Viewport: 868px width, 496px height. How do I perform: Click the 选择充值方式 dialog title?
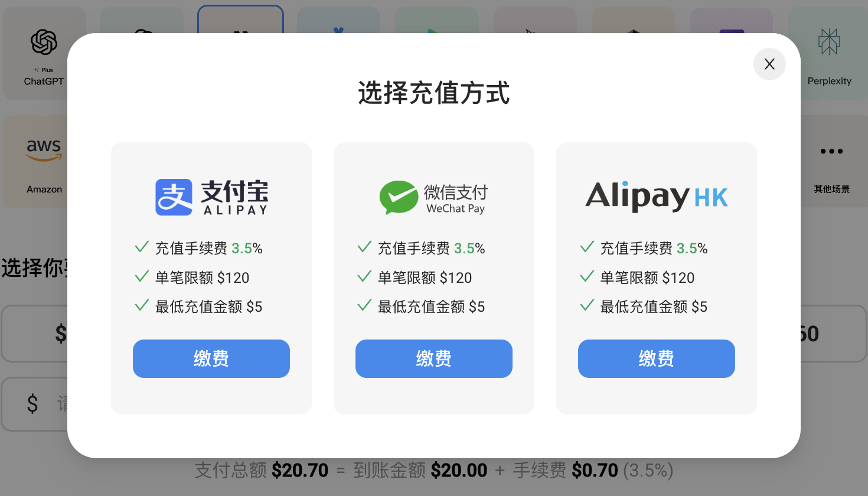pyautogui.click(x=433, y=93)
